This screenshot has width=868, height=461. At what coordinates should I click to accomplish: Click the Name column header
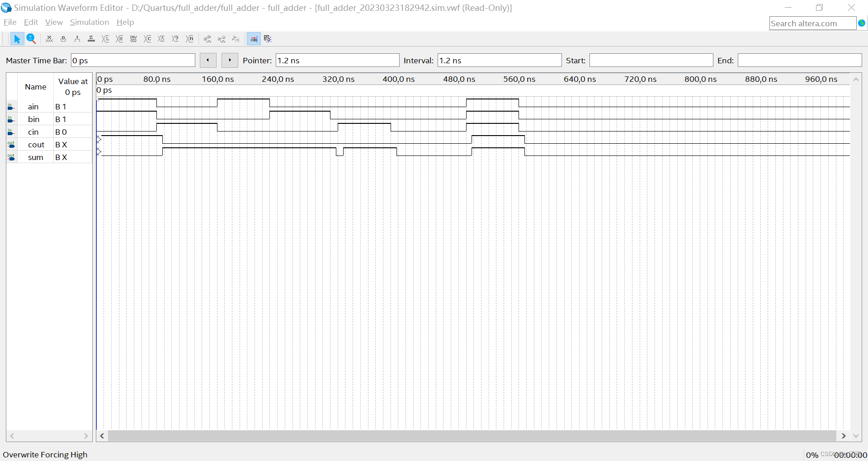coord(36,87)
